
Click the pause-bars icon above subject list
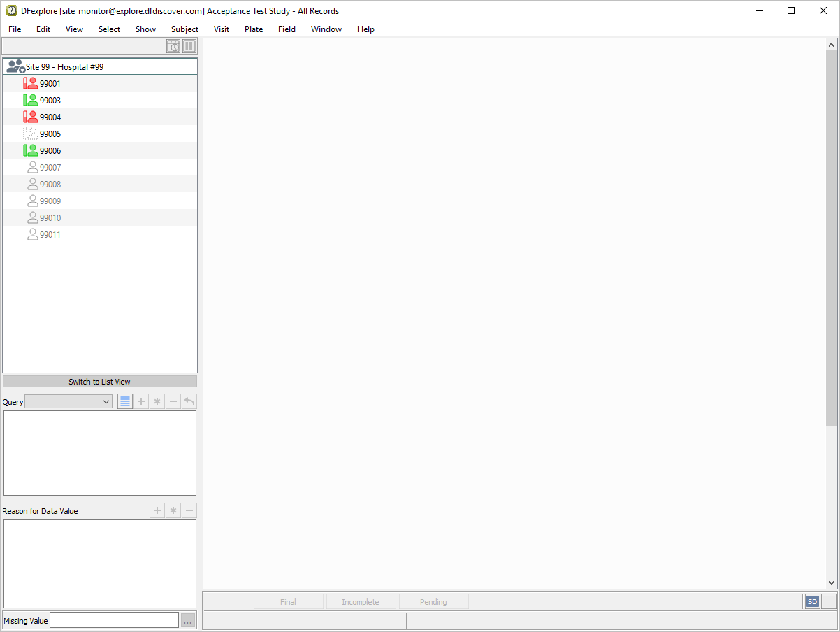189,47
